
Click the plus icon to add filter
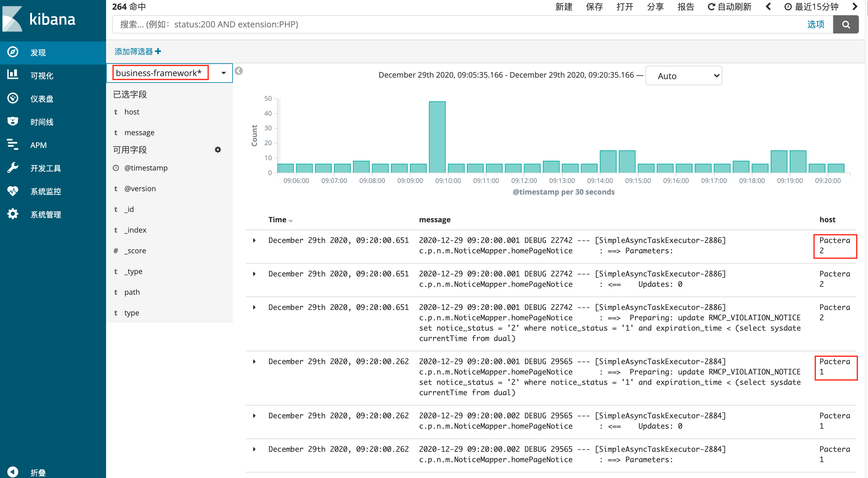click(158, 51)
